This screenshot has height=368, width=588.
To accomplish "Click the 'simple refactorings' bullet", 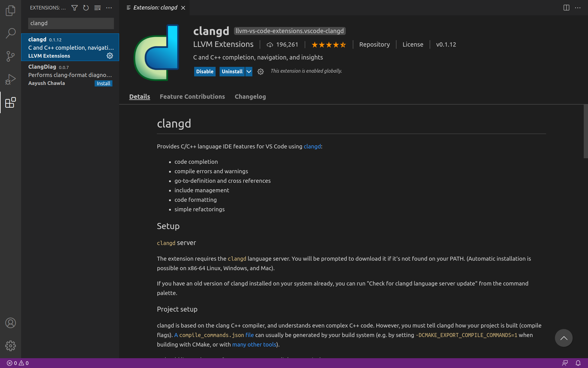I will (199, 209).
